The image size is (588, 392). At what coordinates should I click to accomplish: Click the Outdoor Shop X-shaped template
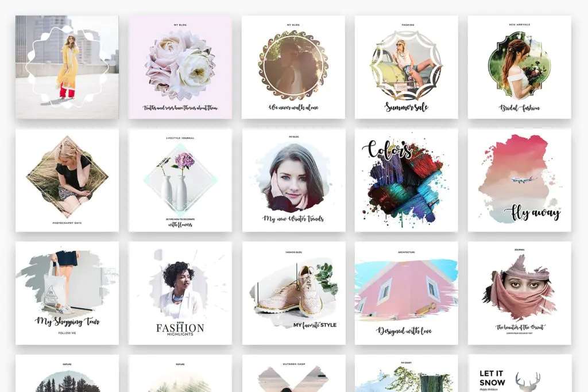click(x=293, y=373)
